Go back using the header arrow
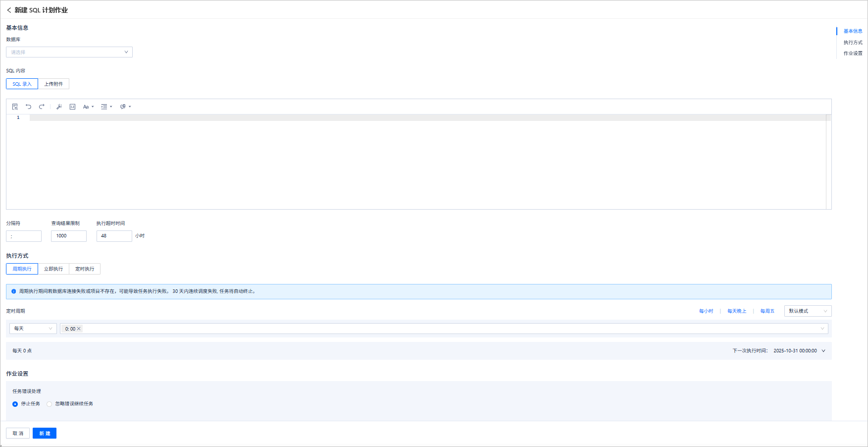Screen dimensions: 868x447 click(9, 10)
